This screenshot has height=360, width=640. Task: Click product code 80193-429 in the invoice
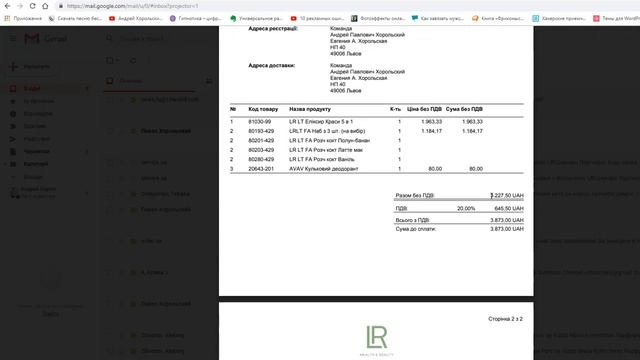click(x=261, y=131)
